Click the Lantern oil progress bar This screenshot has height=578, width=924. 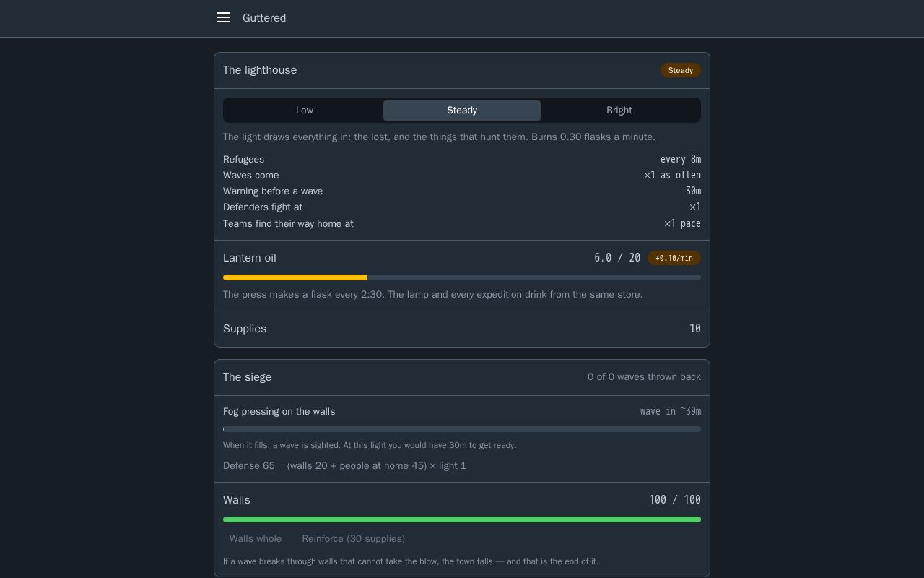point(462,277)
